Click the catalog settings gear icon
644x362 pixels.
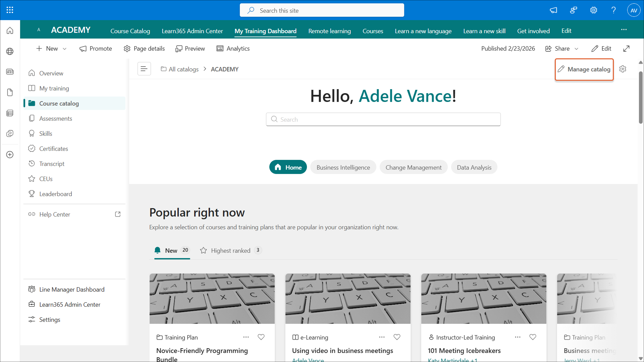click(623, 69)
